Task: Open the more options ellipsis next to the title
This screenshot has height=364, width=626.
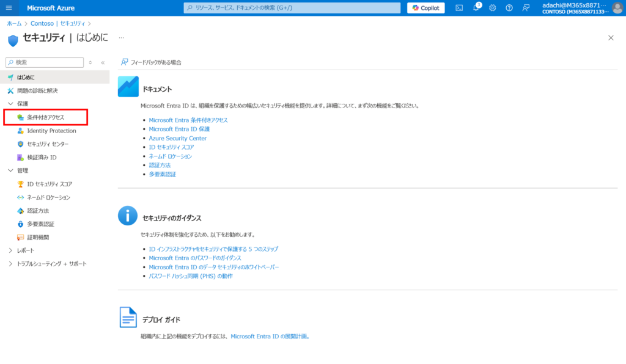Action: click(122, 38)
